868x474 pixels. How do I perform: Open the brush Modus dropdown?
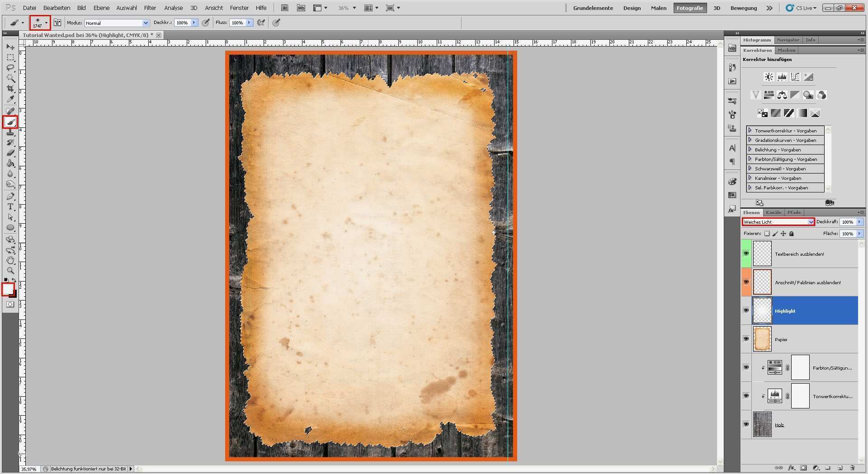(117, 23)
